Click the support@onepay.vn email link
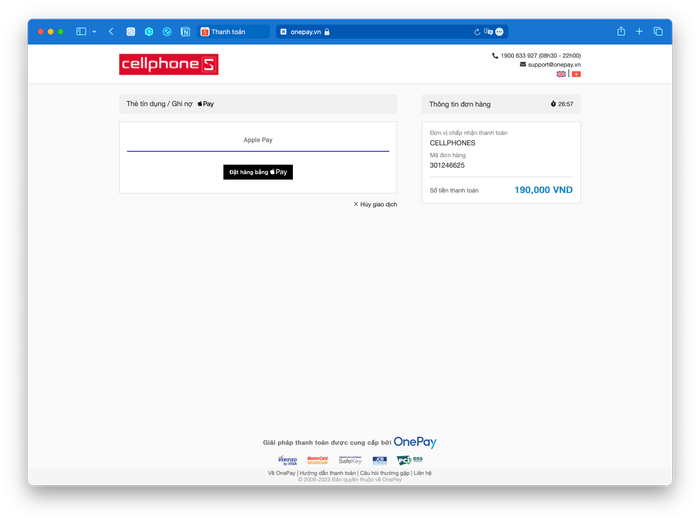Image resolution: width=700 pixels, height=522 pixels. 554,65
